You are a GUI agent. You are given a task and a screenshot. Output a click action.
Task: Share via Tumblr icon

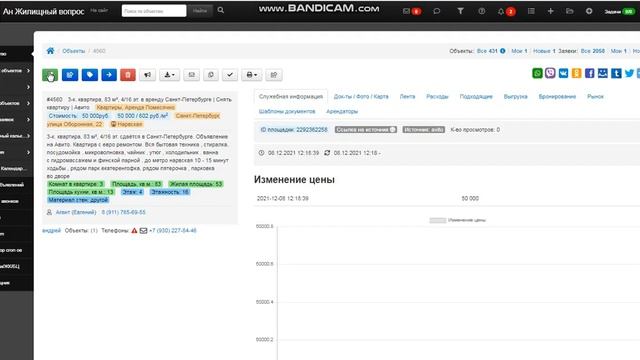pos(616,73)
